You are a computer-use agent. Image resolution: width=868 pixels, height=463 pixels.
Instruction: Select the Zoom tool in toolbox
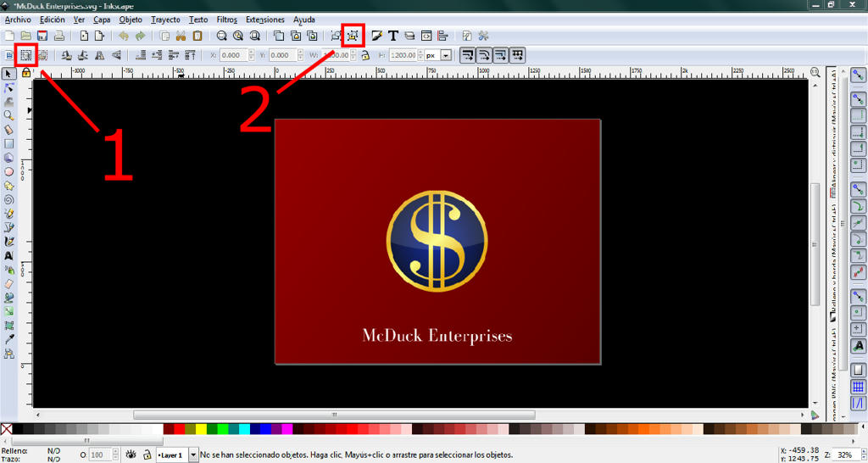[x=8, y=115]
